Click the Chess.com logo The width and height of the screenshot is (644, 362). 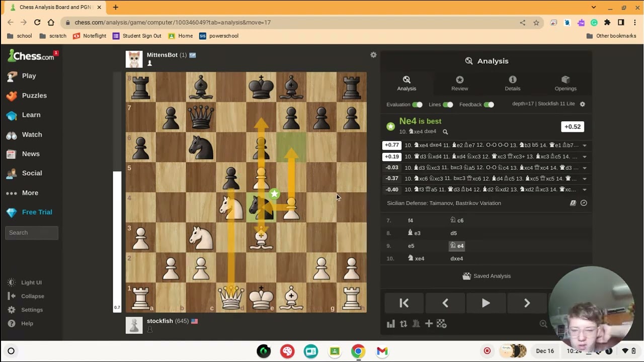coord(31,56)
